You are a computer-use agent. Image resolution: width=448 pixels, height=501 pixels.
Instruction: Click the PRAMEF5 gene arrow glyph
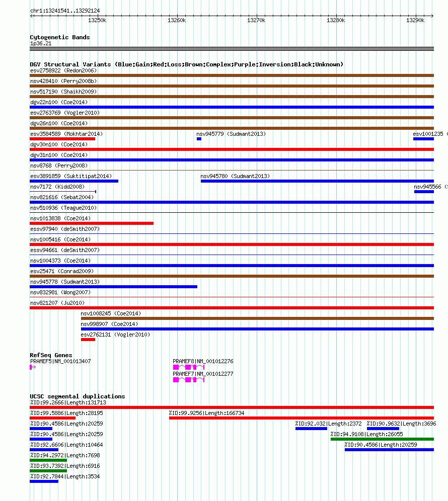click(33, 367)
